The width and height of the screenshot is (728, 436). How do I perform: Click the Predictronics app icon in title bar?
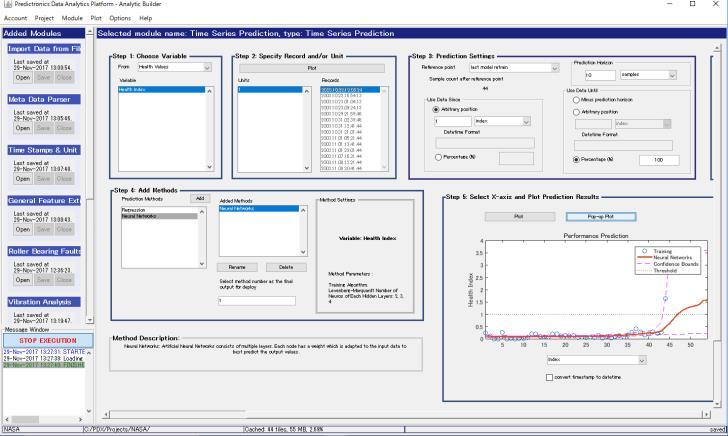click(x=7, y=5)
